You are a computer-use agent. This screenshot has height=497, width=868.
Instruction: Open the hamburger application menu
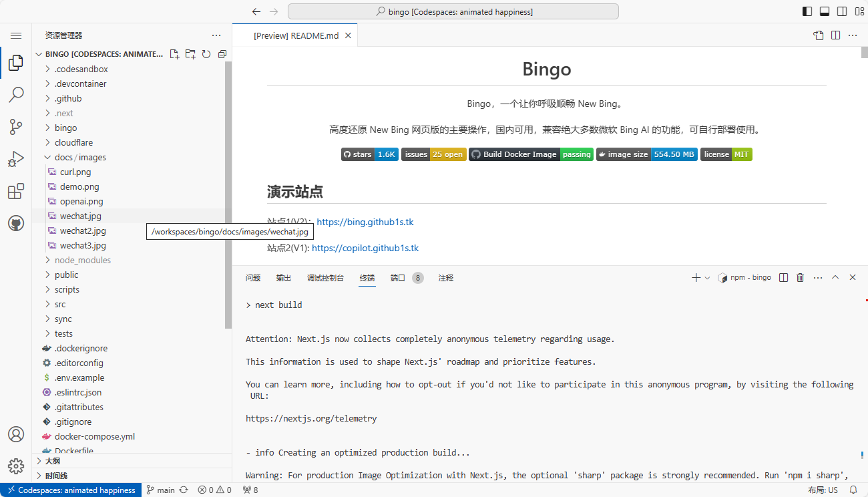point(16,35)
